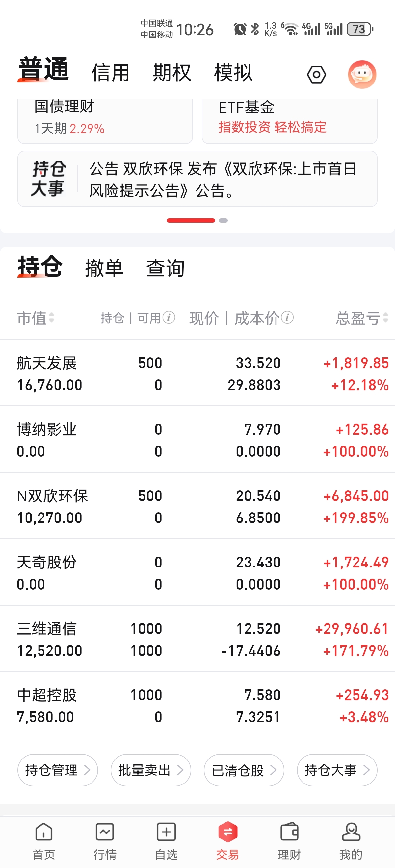Open 行情 market chart icon
The height and width of the screenshot is (868, 395).
click(x=105, y=839)
